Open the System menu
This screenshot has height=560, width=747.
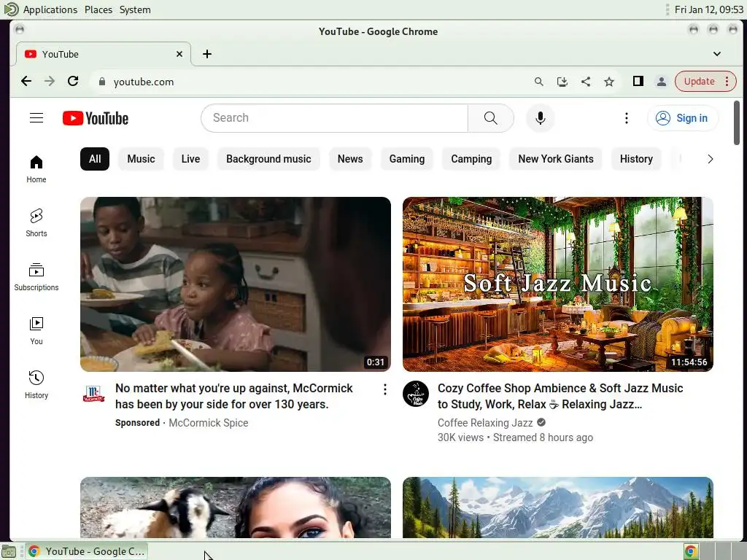(x=135, y=9)
